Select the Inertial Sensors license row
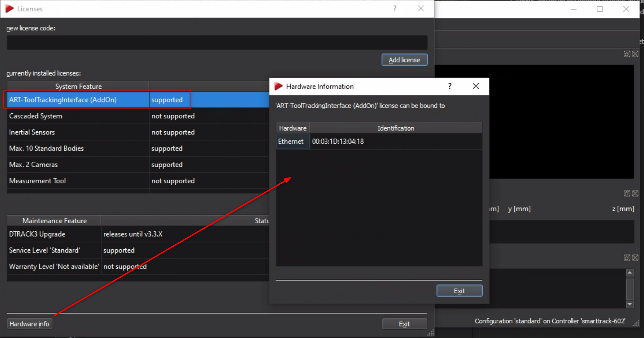Image resolution: width=644 pixels, height=338 pixels. [x=138, y=132]
